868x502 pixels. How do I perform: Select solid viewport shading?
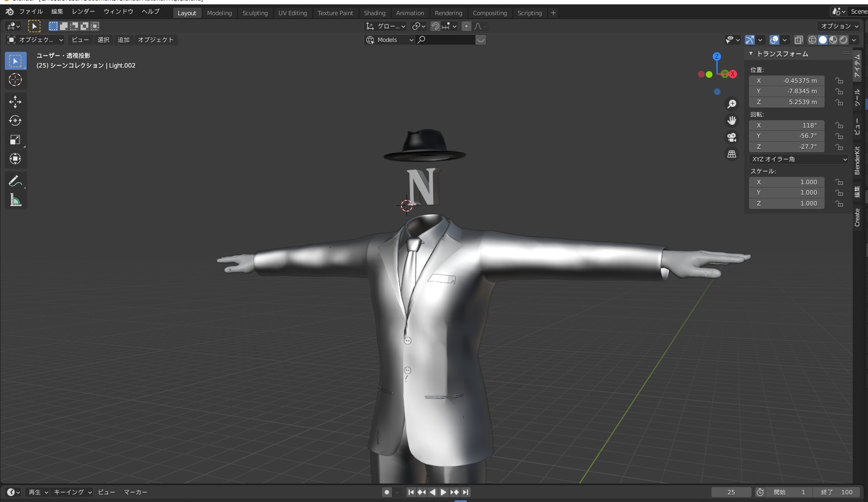click(x=823, y=40)
